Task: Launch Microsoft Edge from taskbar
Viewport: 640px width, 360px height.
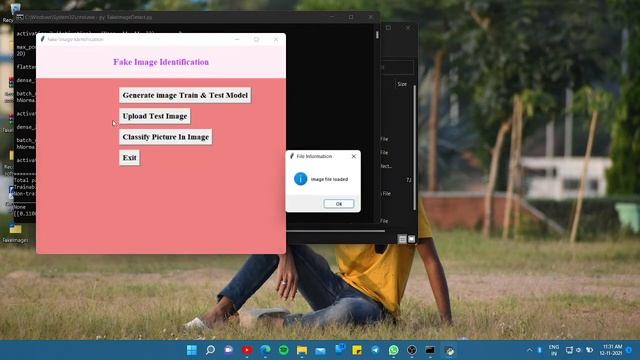Action: tap(265, 350)
